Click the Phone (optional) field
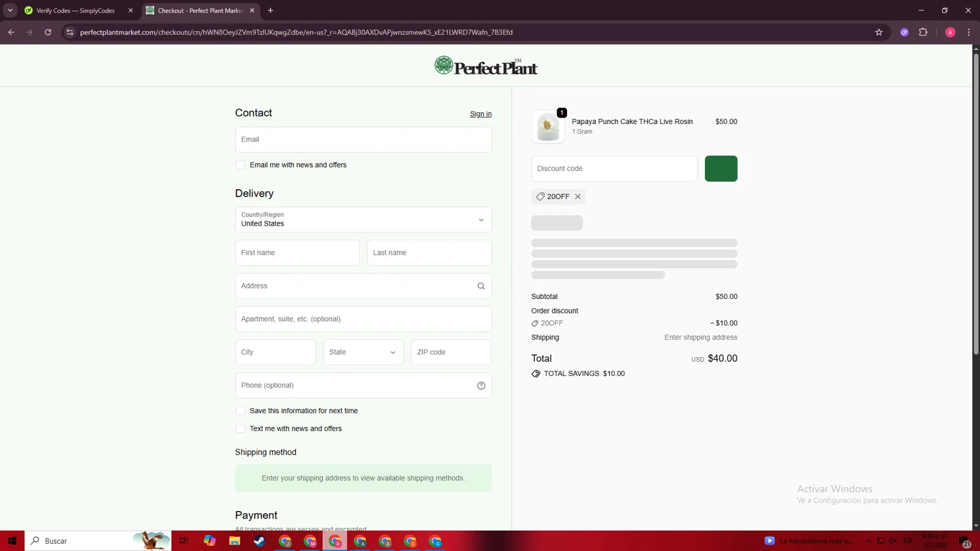The height and width of the screenshot is (551, 980). [x=363, y=385]
